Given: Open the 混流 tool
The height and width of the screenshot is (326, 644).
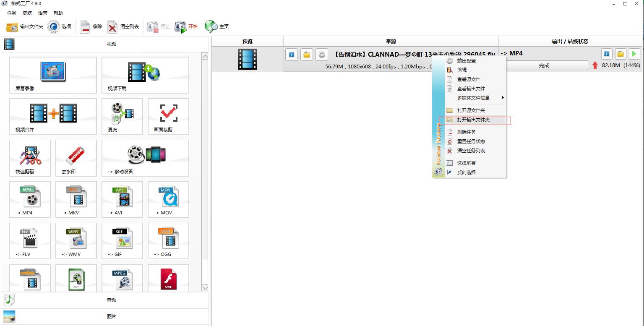Looking at the screenshot, I should pyautogui.click(x=122, y=116).
